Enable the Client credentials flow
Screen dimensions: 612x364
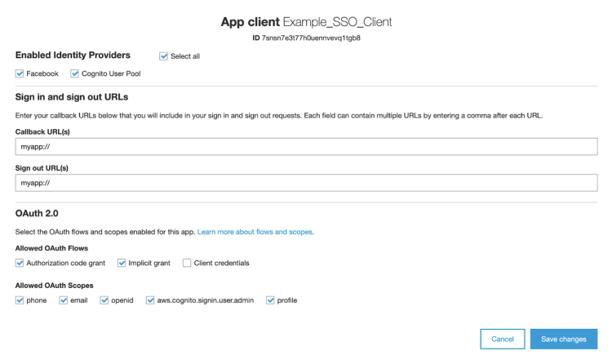pos(187,263)
